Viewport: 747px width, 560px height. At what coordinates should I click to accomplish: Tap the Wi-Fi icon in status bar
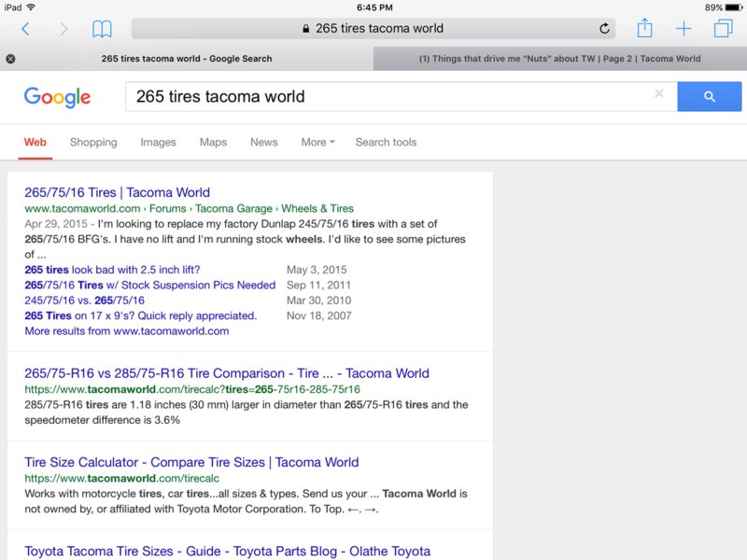(31, 7)
